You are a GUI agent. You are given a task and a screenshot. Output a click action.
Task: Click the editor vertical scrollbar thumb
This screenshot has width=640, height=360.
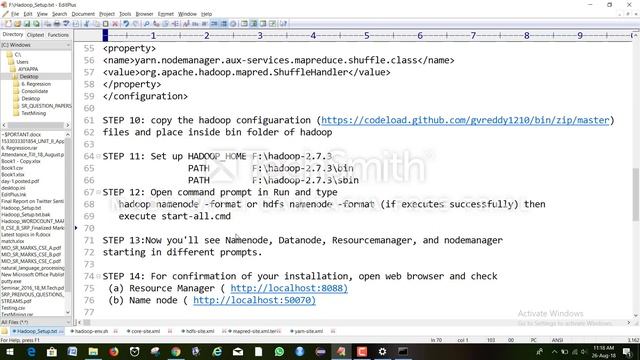[636, 194]
